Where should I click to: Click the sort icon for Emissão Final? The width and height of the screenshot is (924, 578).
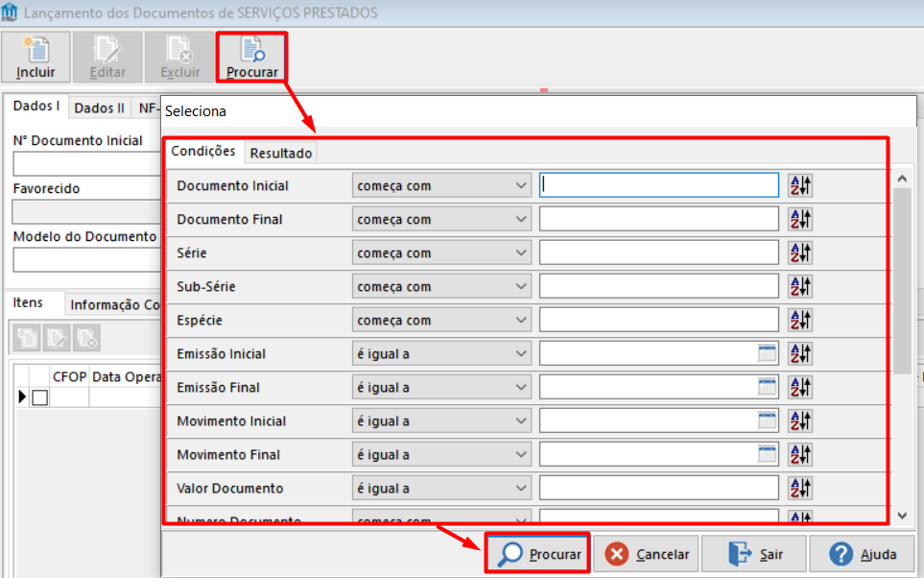[x=800, y=388]
